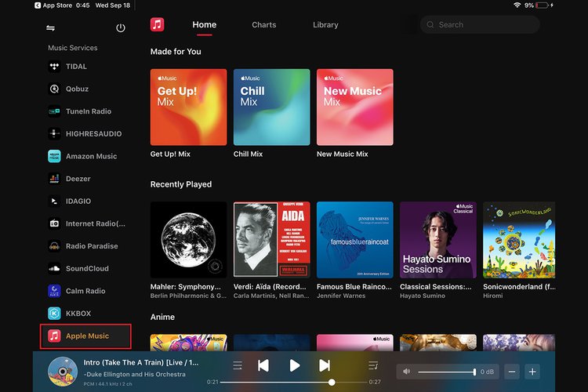The image size is (588, 392).
Task: Decrease volume with the minus button
Action: [x=512, y=372]
